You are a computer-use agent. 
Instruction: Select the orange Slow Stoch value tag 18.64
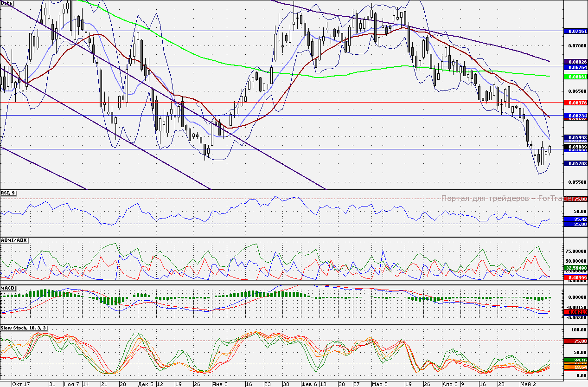click(x=575, y=367)
